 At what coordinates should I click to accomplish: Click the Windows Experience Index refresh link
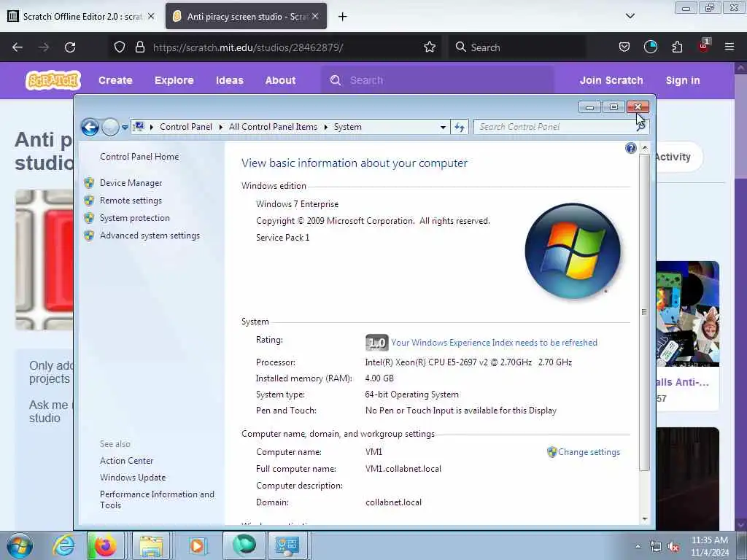(x=494, y=343)
